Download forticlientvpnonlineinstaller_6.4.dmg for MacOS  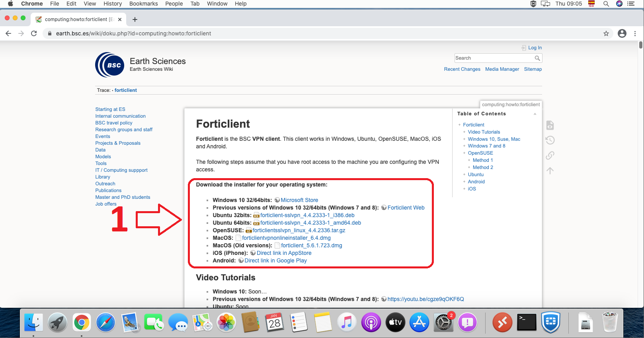point(286,238)
